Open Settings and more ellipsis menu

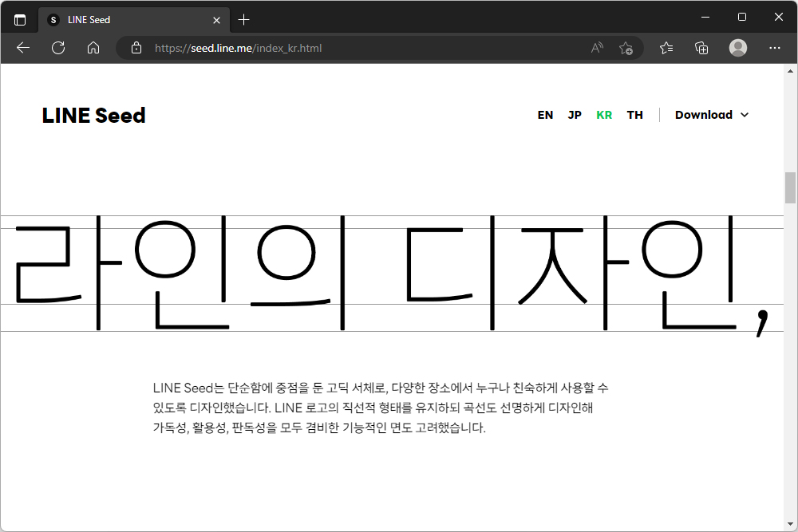[x=775, y=48]
